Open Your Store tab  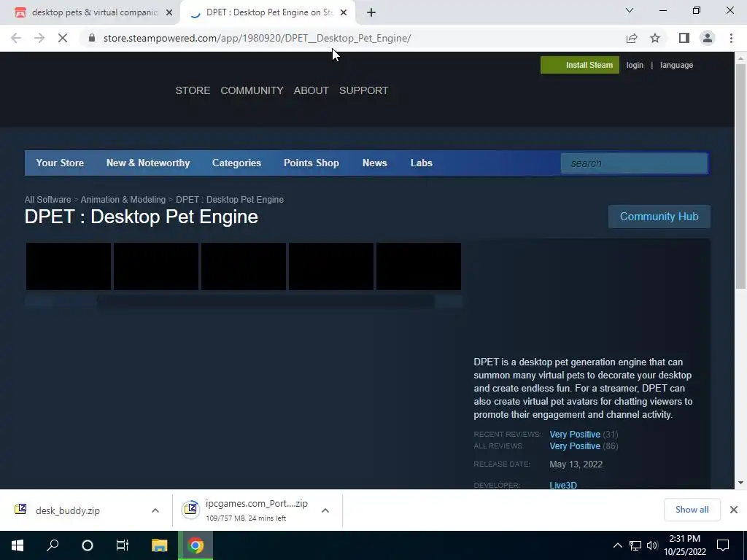[60, 163]
